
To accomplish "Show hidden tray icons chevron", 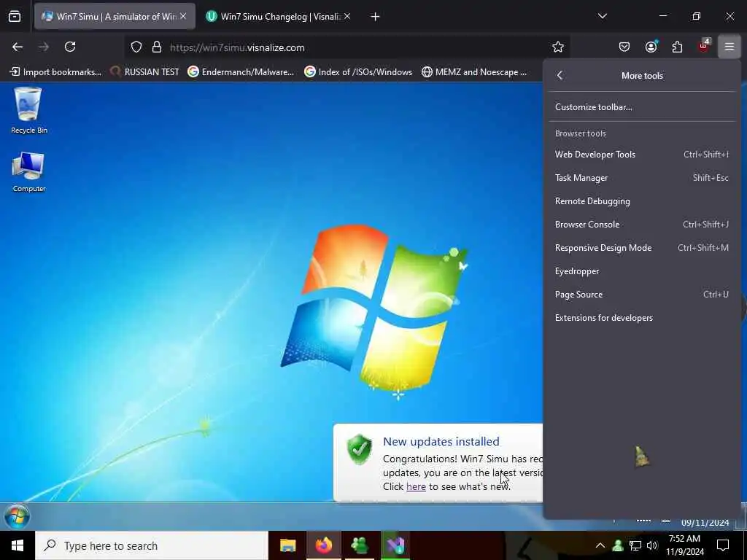I will tap(600, 545).
